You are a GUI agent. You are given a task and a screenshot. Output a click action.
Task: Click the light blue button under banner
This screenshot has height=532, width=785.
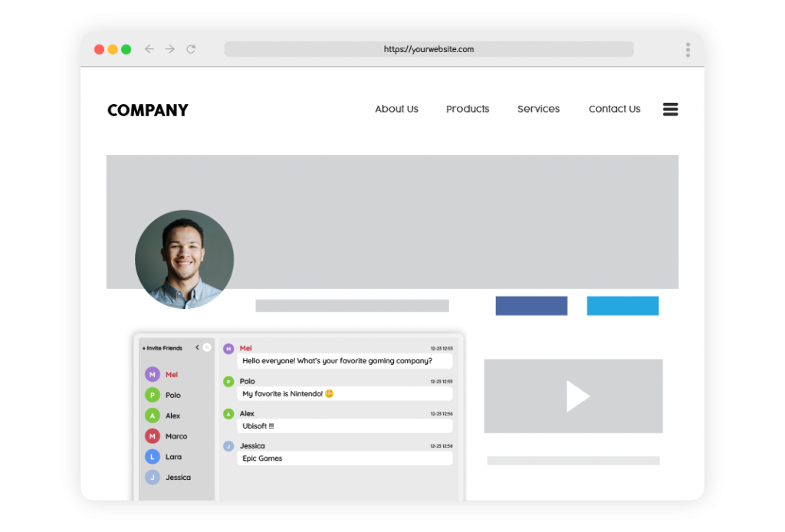coord(622,306)
